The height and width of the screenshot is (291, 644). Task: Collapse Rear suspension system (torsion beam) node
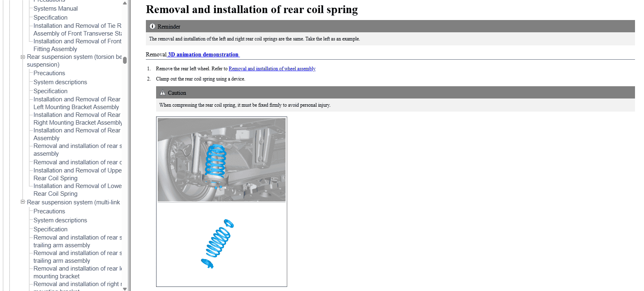pyautogui.click(x=23, y=57)
